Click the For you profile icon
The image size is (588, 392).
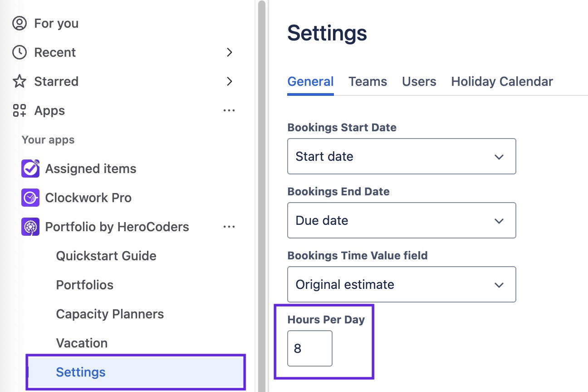click(20, 24)
